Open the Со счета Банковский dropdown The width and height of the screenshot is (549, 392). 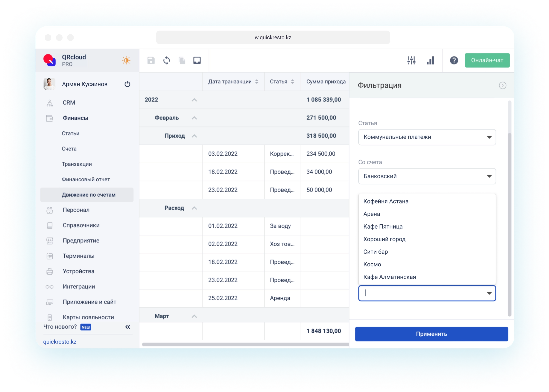click(x=427, y=176)
